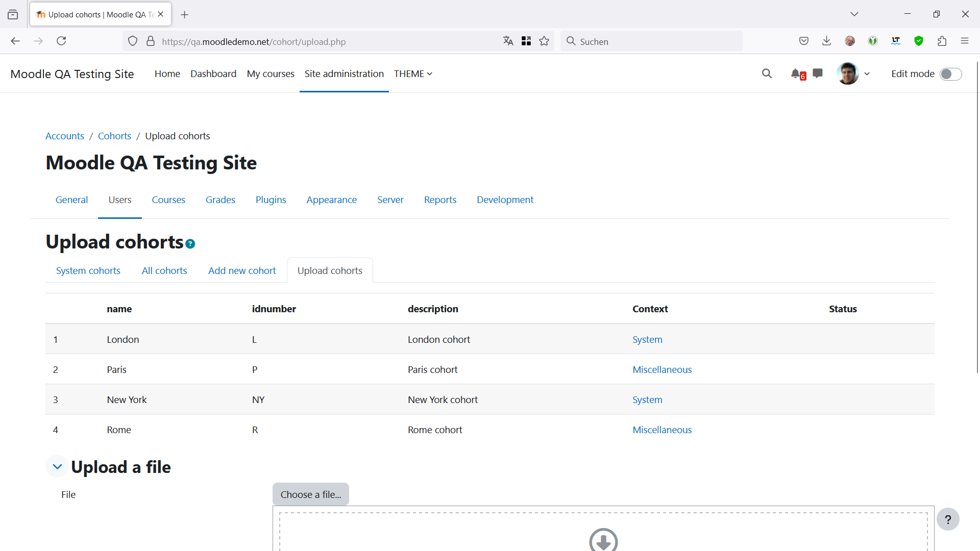Open the Firefox hamburger menu

pyautogui.click(x=965, y=41)
